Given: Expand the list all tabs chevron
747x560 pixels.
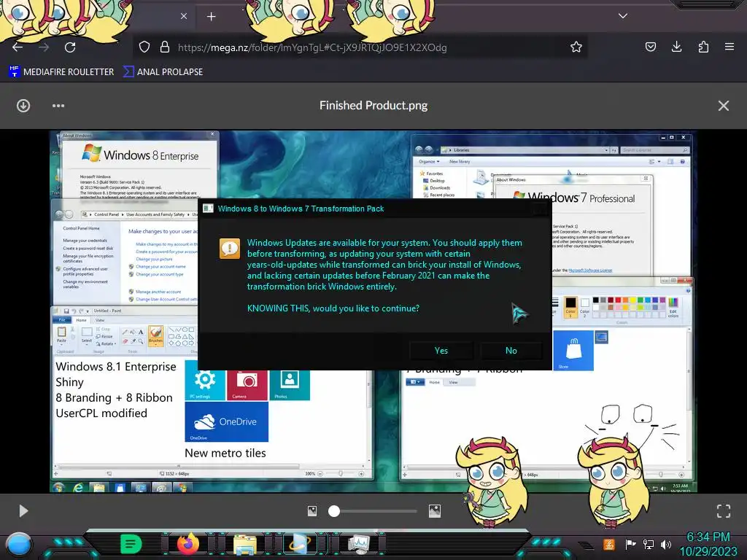Looking at the screenshot, I should 623,16.
